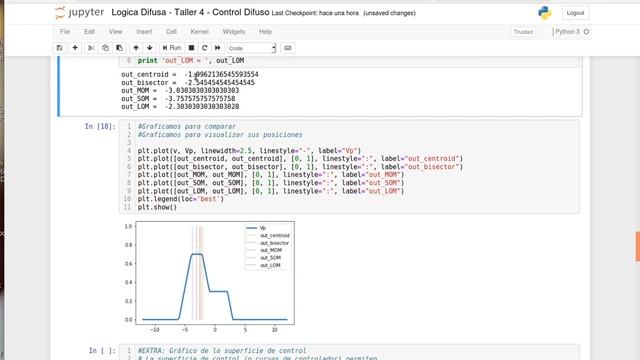
Task: Click the out_centroid output value line
Action: tap(190, 74)
